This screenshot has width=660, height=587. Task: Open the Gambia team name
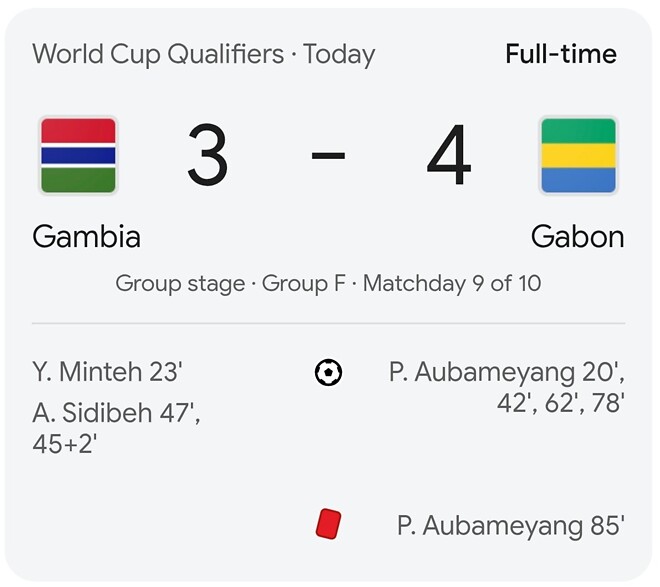[86, 236]
